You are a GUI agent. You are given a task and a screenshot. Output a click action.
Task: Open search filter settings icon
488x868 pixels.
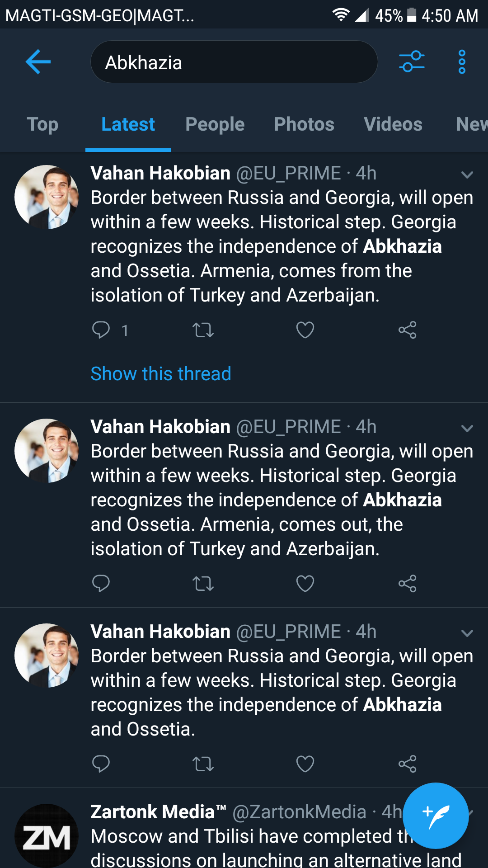click(x=412, y=61)
